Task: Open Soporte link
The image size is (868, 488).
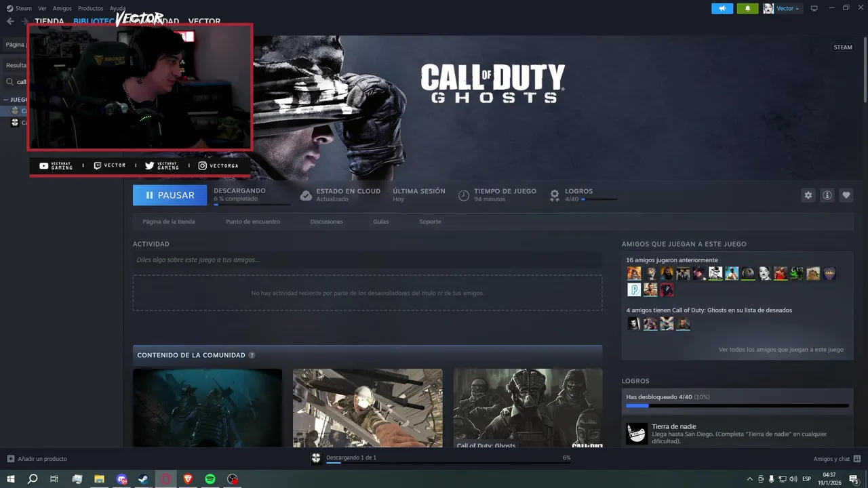Action: 430,222
